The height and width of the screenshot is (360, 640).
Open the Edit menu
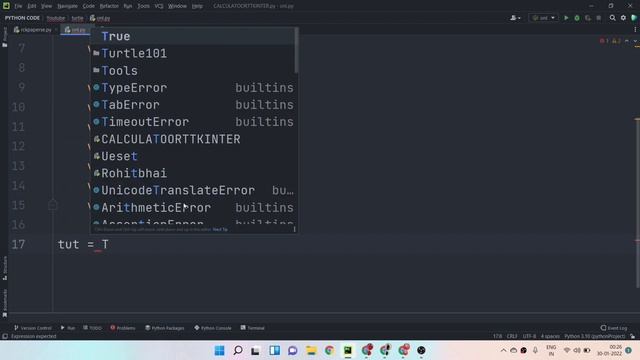coord(32,6)
